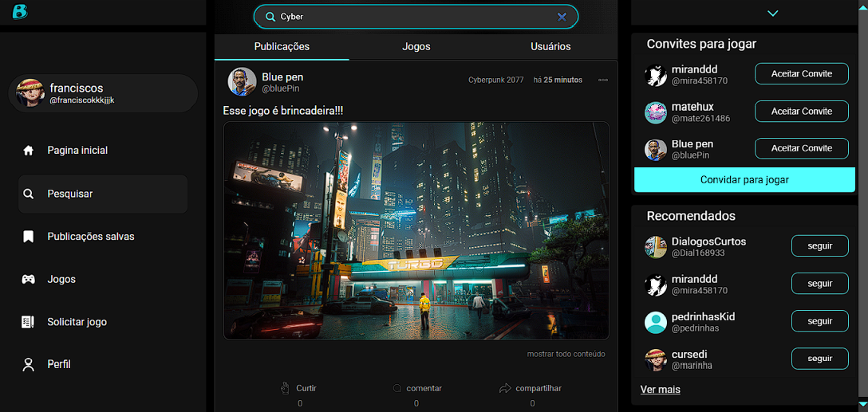This screenshot has width=868, height=412.
Task: Click Blue pen avatar in Convites
Action: (656, 149)
